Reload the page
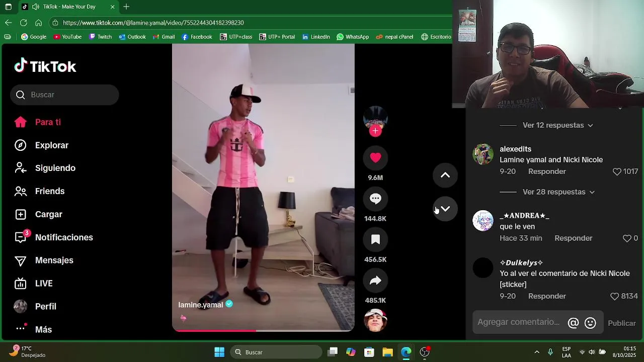Image resolution: width=644 pixels, height=362 pixels. [x=23, y=23]
